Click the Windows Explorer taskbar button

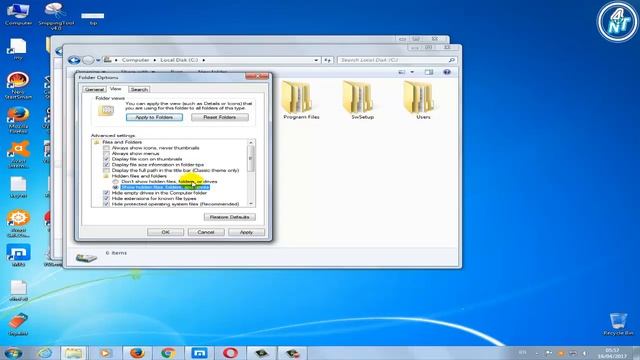(x=74, y=353)
